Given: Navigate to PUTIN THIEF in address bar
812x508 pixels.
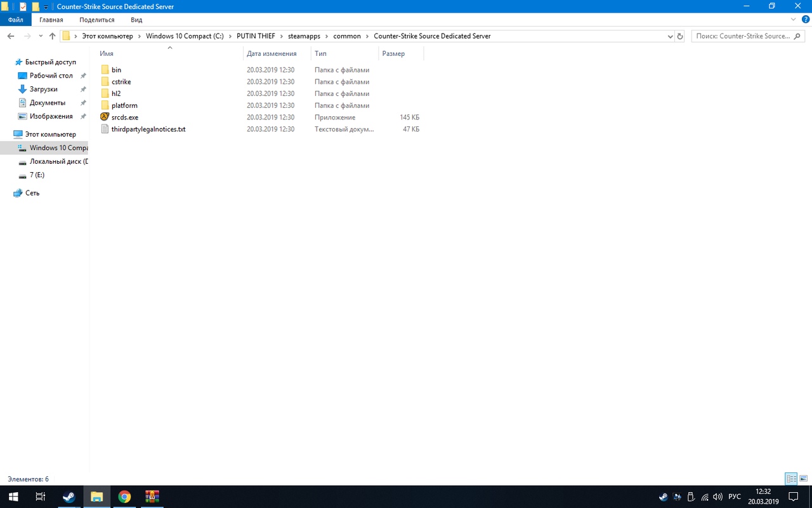Looking at the screenshot, I should pyautogui.click(x=256, y=36).
